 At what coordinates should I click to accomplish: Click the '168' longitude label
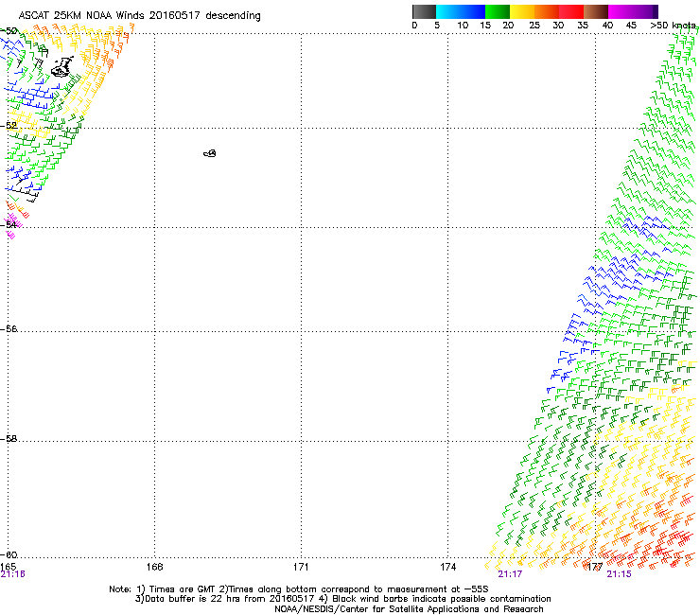[154, 567]
